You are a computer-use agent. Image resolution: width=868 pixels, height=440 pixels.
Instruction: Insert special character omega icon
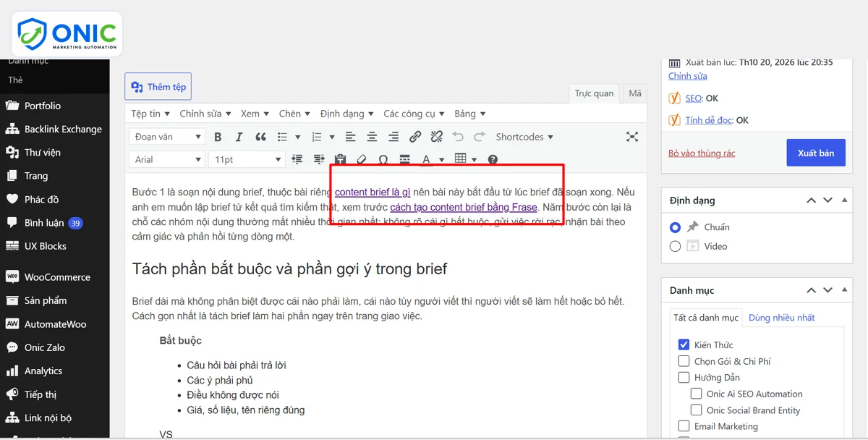click(383, 159)
